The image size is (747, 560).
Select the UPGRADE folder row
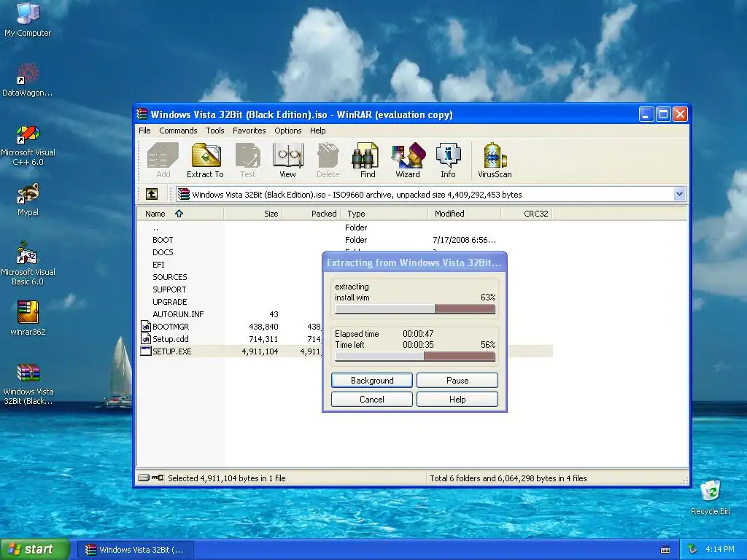(169, 301)
